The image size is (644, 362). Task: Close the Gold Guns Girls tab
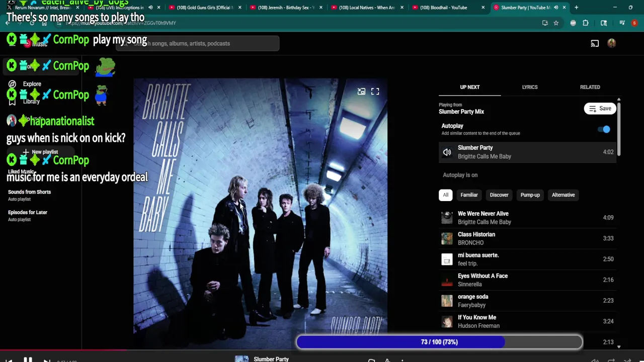pos(239,8)
